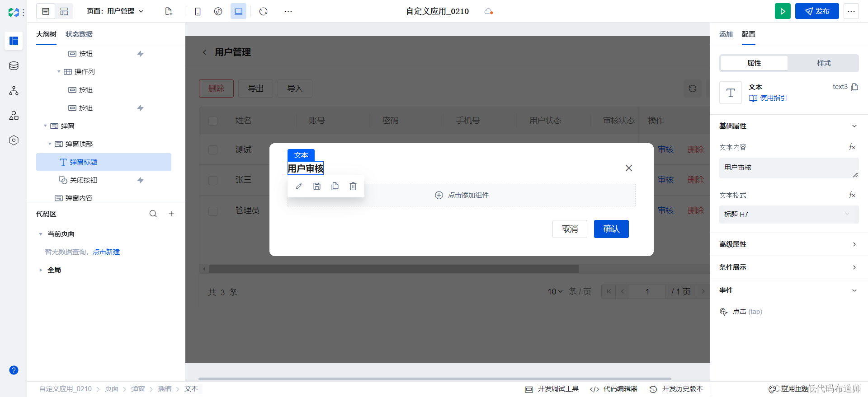Click the copy icon on text toolbar
The image size is (868, 397).
[x=335, y=186]
